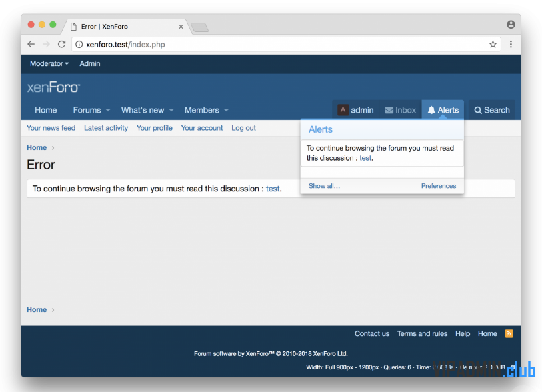Click the Error page heading
Viewport: 542px width, 392px height.
click(41, 165)
